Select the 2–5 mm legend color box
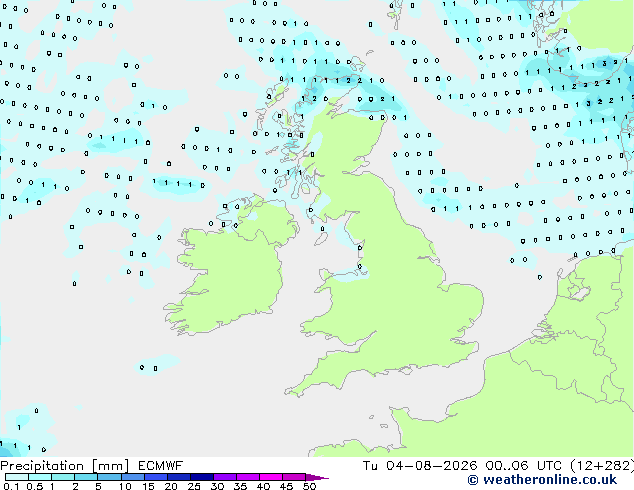Image resolution: width=634 pixels, height=490 pixels. click(x=86, y=477)
